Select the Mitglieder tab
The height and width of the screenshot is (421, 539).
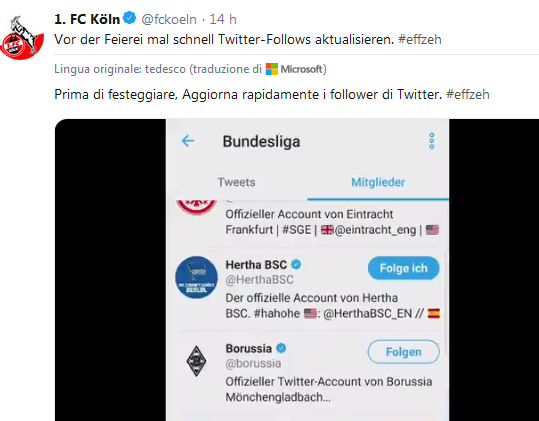pos(378,182)
